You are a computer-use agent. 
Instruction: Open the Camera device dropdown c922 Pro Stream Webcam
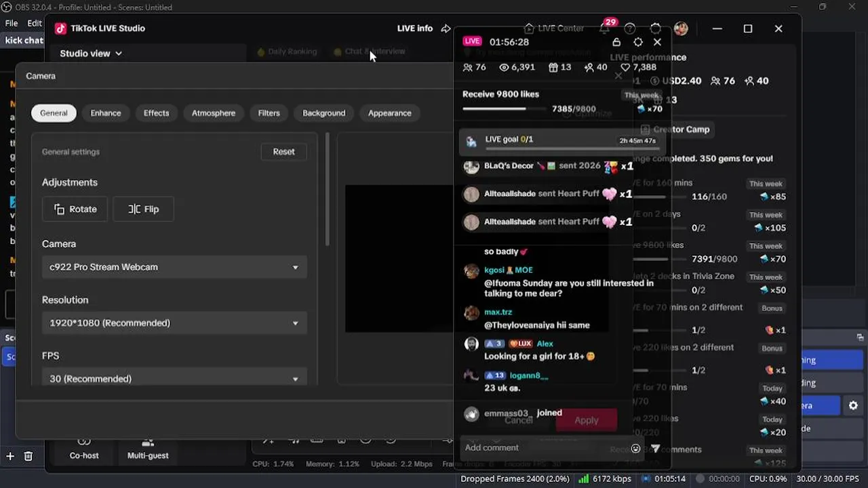[174, 267]
